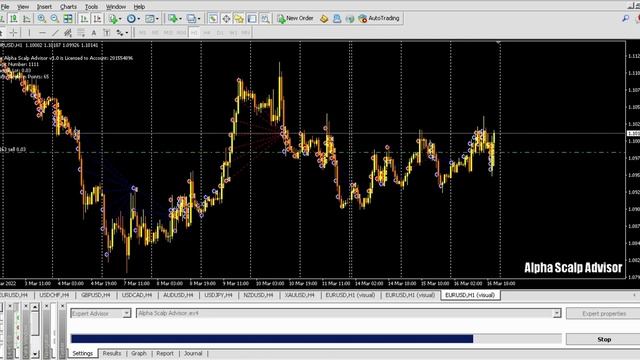Click the icon right of MetaEditor
The height and width of the screenshot is (360, 640).
[x=337, y=18]
